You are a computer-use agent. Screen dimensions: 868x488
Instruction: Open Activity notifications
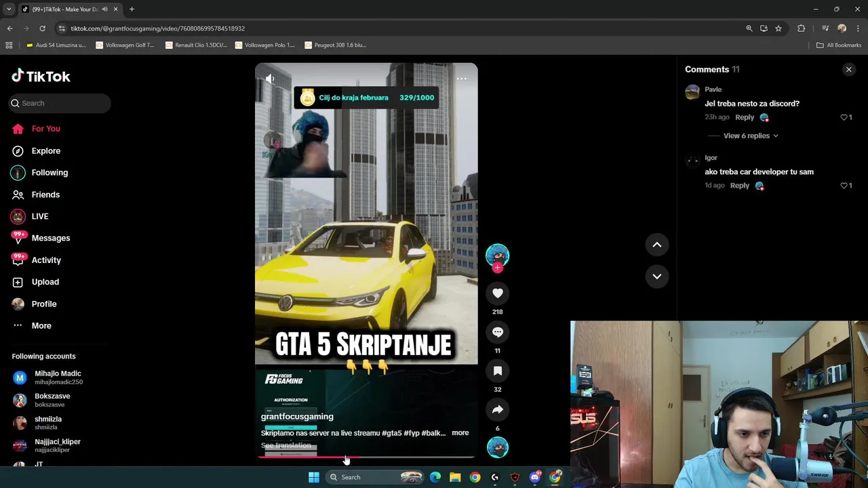(x=46, y=260)
